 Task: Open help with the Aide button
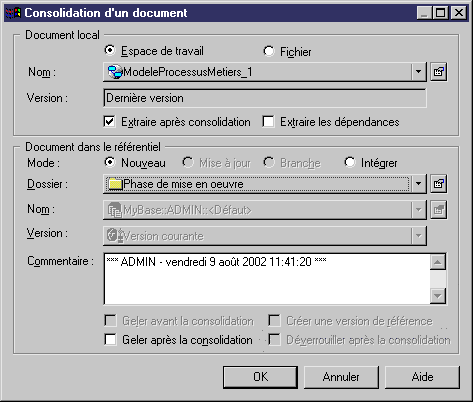tap(422, 377)
